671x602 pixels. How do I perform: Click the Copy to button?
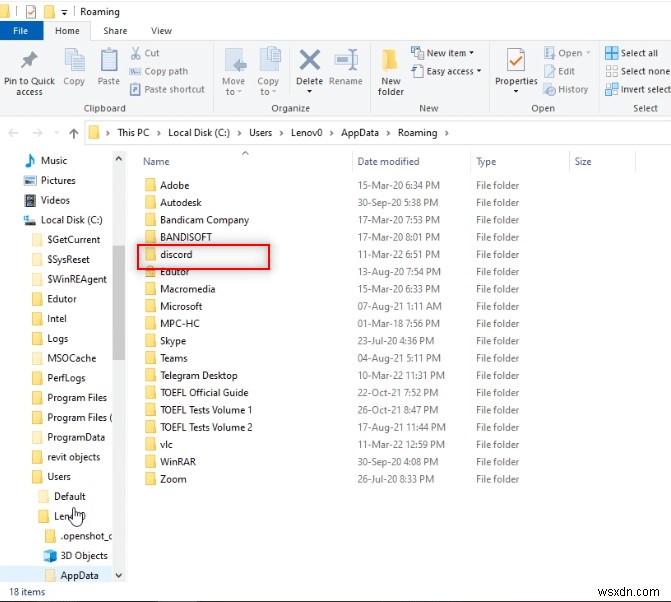click(x=268, y=71)
